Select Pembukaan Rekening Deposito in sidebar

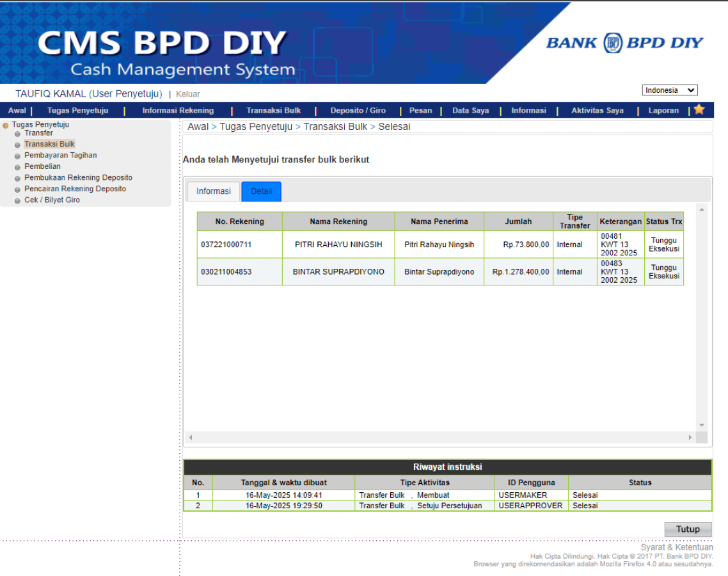pyautogui.click(x=79, y=177)
